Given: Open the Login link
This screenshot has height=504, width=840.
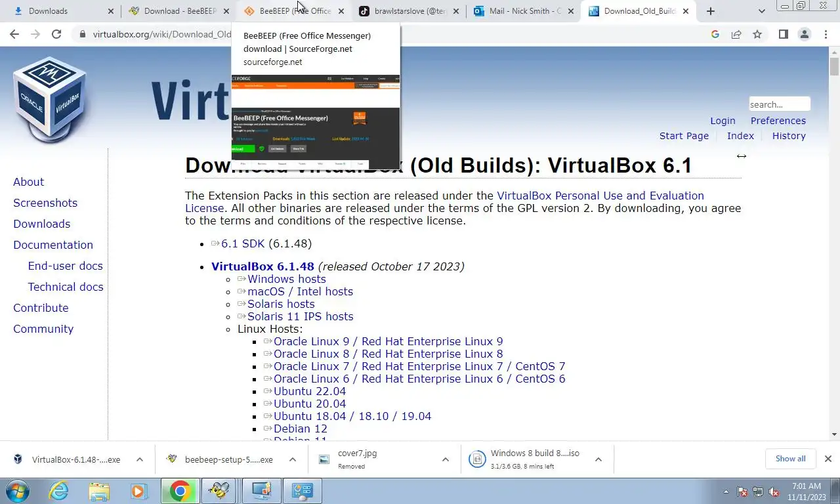Looking at the screenshot, I should [723, 121].
